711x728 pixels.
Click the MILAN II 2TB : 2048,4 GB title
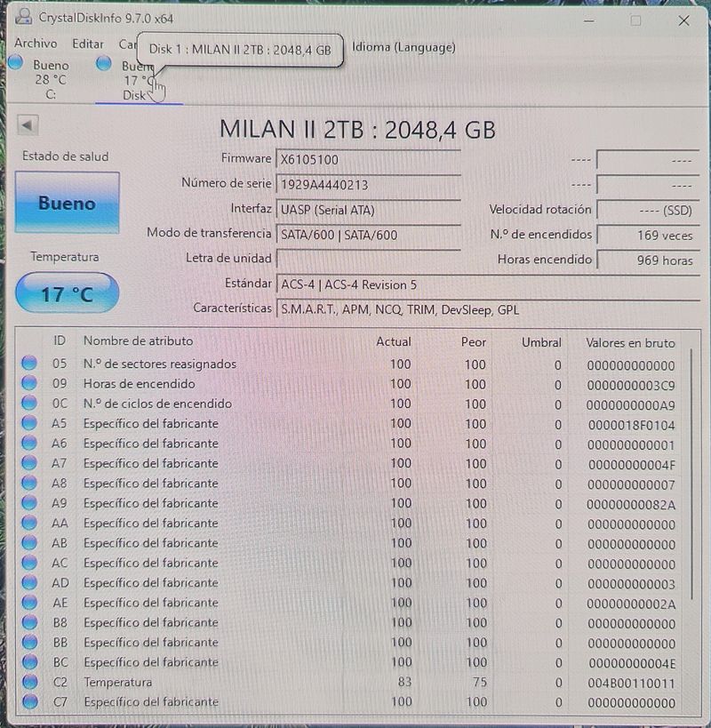point(357,130)
